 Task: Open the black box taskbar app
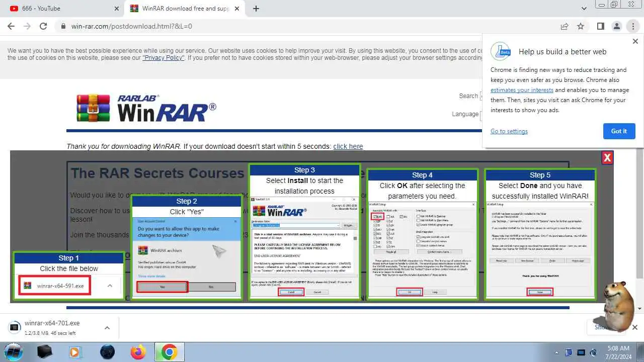45,352
